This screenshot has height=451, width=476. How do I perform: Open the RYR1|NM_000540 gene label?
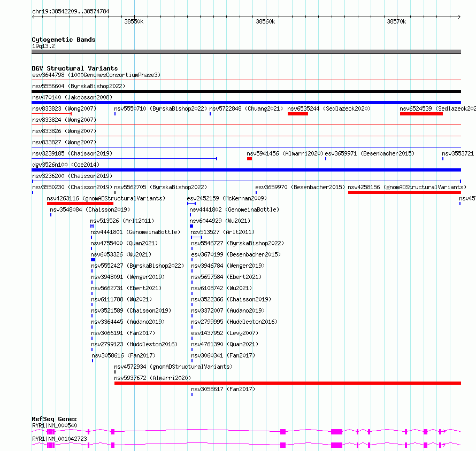[55, 425]
